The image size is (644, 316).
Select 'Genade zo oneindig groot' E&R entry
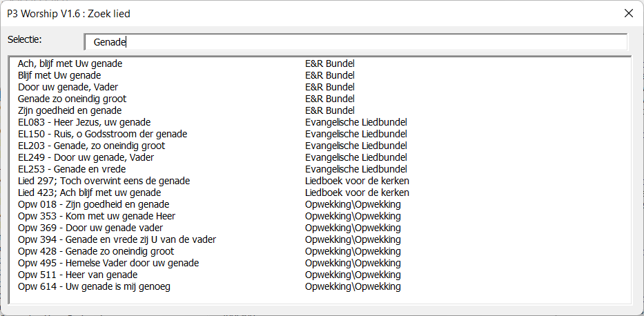(x=72, y=99)
